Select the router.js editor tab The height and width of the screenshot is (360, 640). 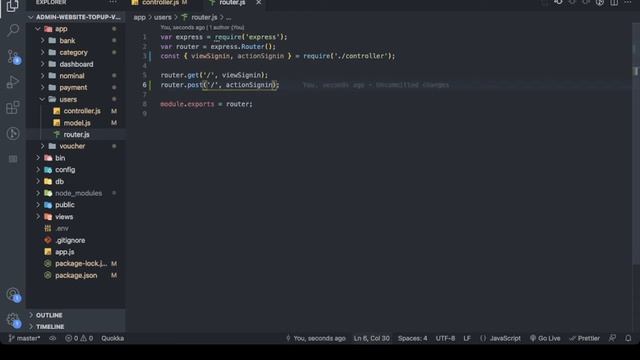(232, 3)
